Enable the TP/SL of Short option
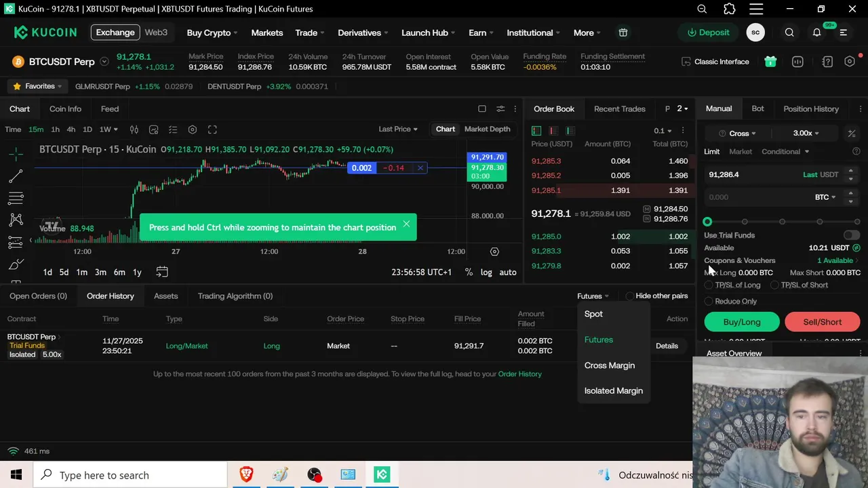 click(774, 285)
